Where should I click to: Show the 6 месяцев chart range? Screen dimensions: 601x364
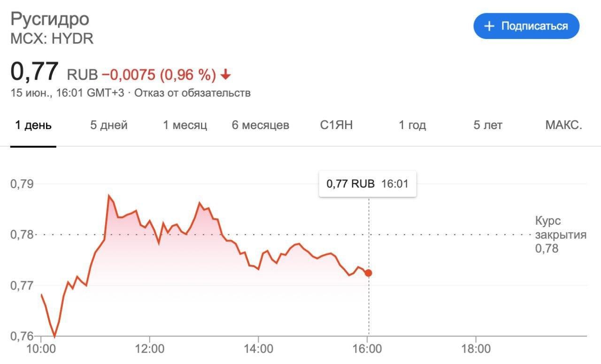point(261,126)
